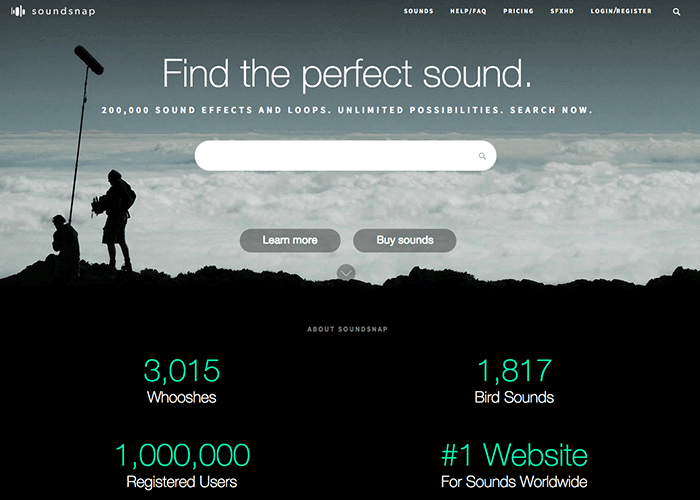Viewport: 700px width, 500px height.
Task: Click the Buy sounds button
Action: [405, 240]
